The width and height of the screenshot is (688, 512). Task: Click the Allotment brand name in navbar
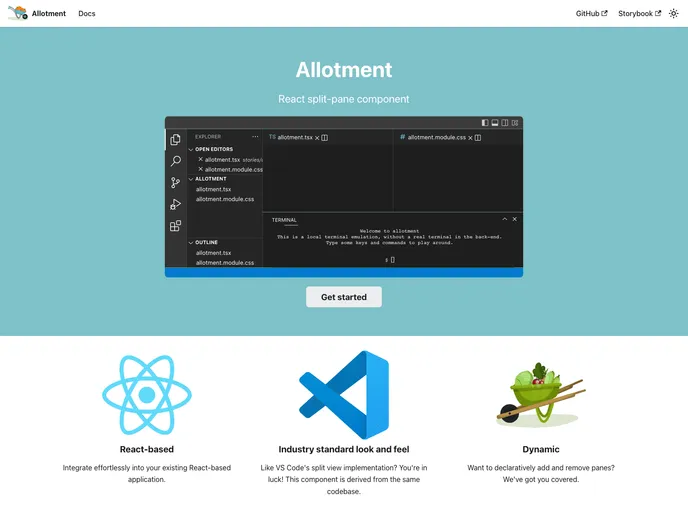pos(49,14)
